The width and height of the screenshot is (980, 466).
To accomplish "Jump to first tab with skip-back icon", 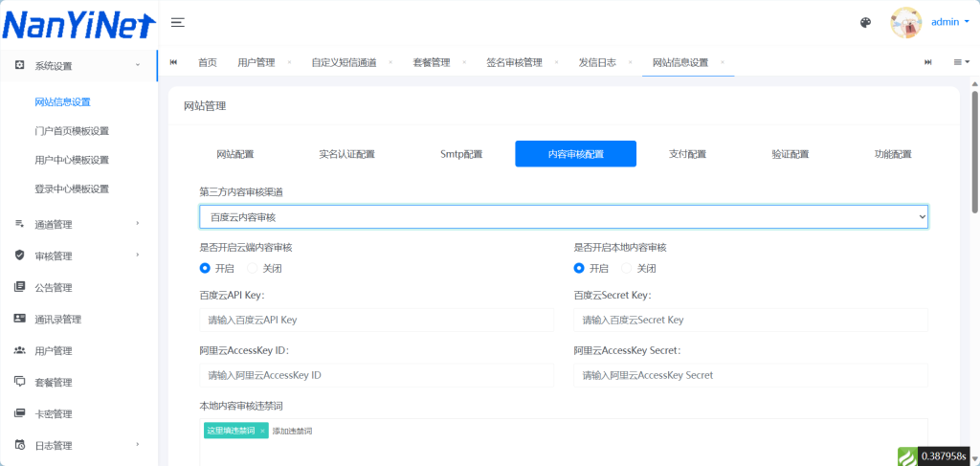I will (x=173, y=62).
